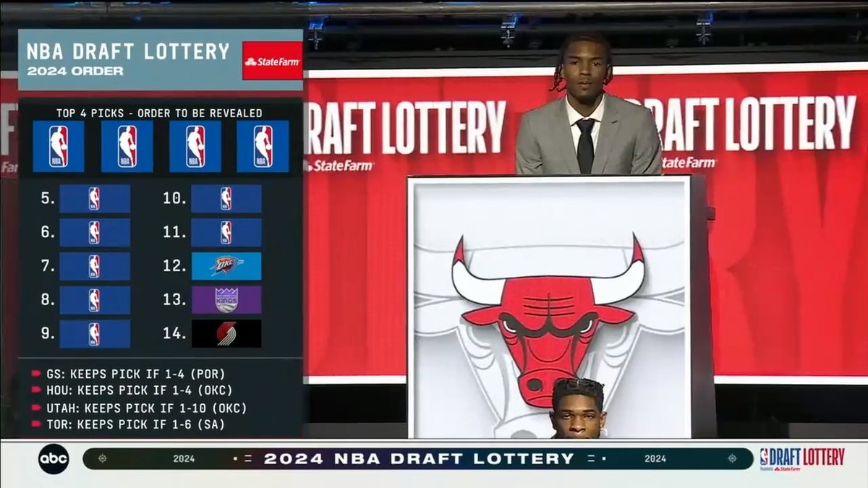This screenshot has height=488, width=868.
Task: Click the NBA logo card for pick 6
Action: pos(95,232)
